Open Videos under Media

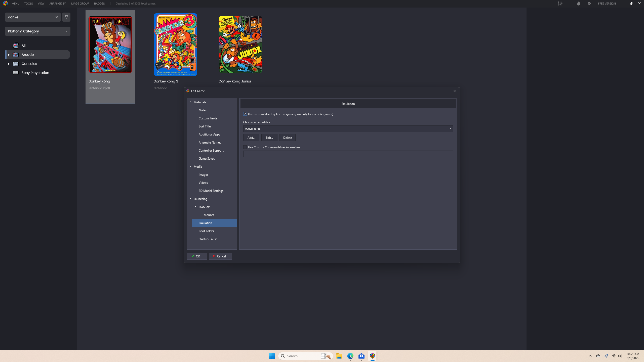pyautogui.click(x=203, y=183)
